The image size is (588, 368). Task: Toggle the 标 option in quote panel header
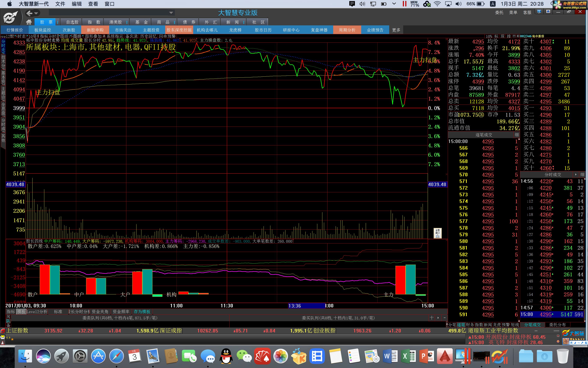point(496,36)
